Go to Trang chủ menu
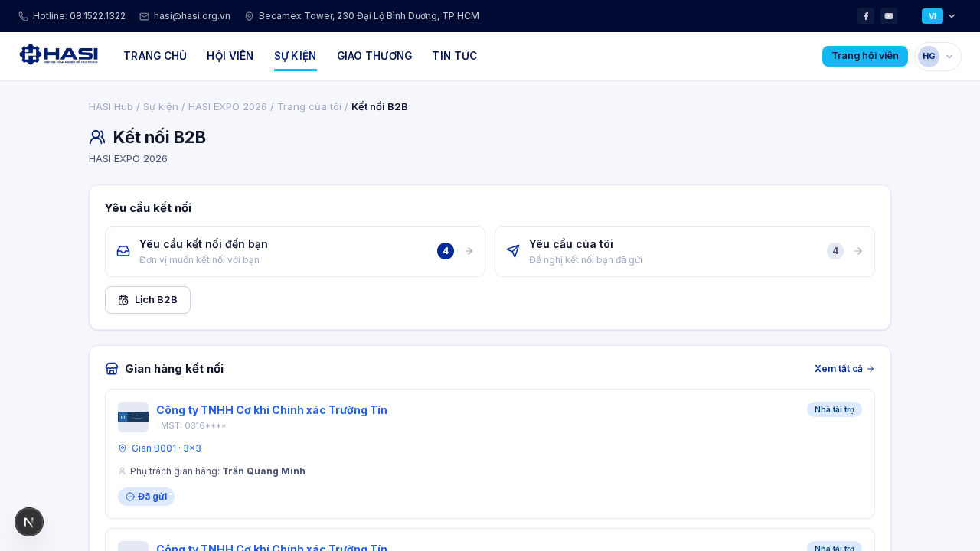The width and height of the screenshot is (980, 551). [x=155, y=56]
